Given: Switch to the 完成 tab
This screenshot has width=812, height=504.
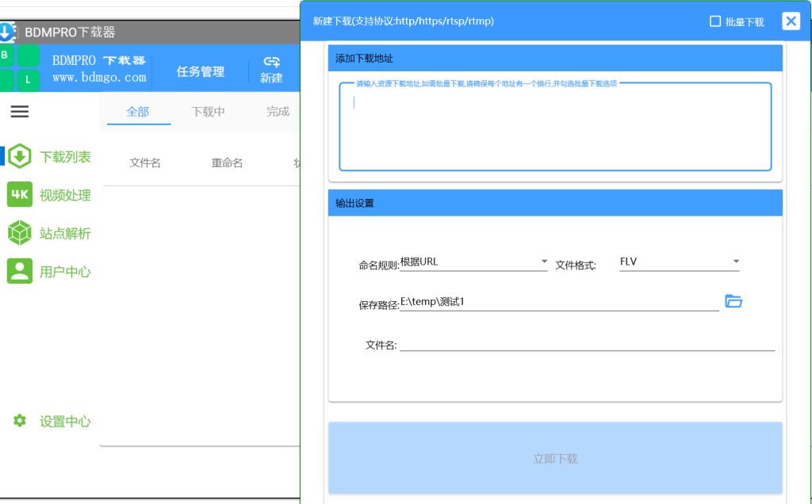Looking at the screenshot, I should click(x=278, y=111).
